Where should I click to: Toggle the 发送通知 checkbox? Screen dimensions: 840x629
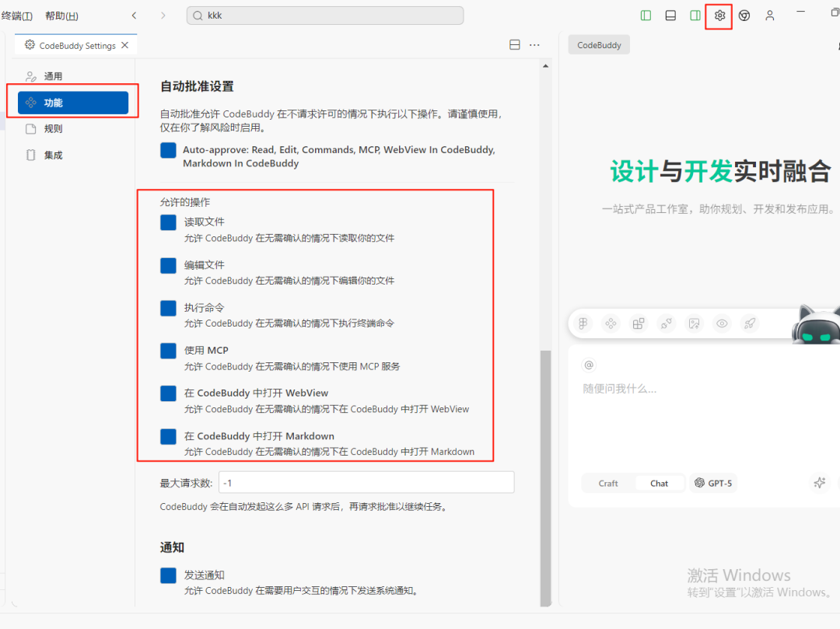click(168, 575)
